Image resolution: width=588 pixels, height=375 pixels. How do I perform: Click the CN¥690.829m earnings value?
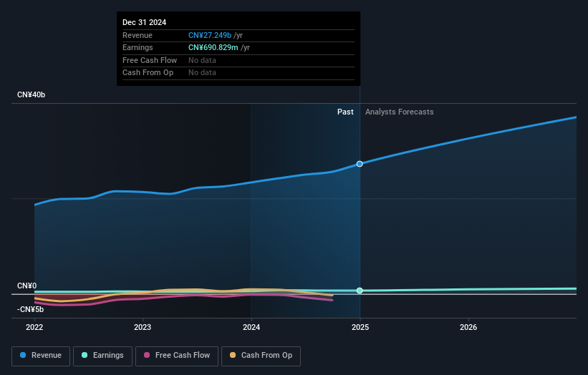click(213, 47)
